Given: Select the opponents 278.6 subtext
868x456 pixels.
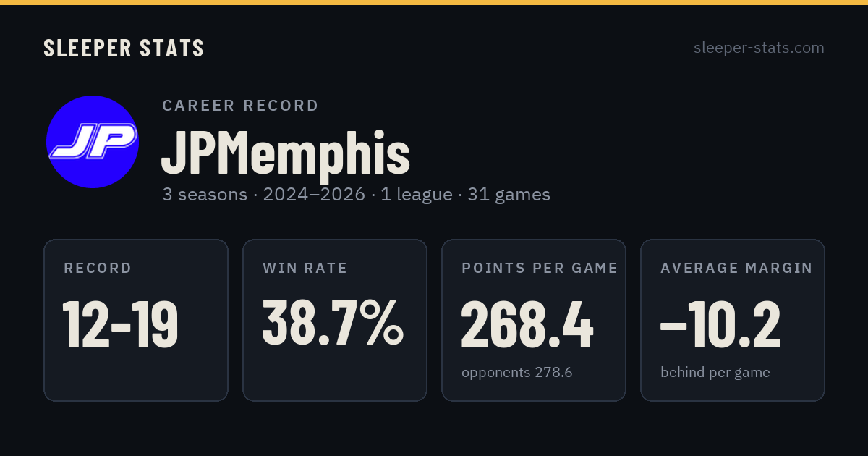Looking at the screenshot, I should click(x=517, y=373).
